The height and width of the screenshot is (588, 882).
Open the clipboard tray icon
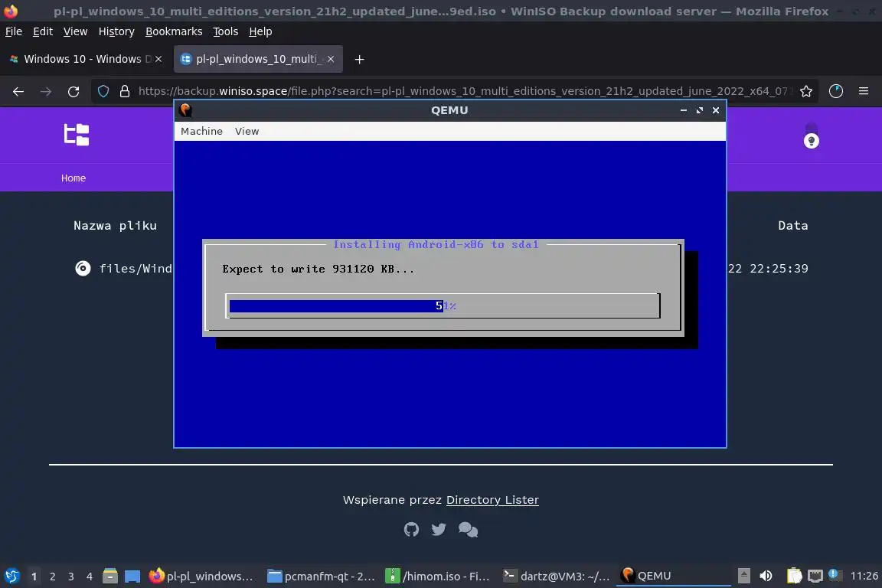pyautogui.click(x=794, y=576)
